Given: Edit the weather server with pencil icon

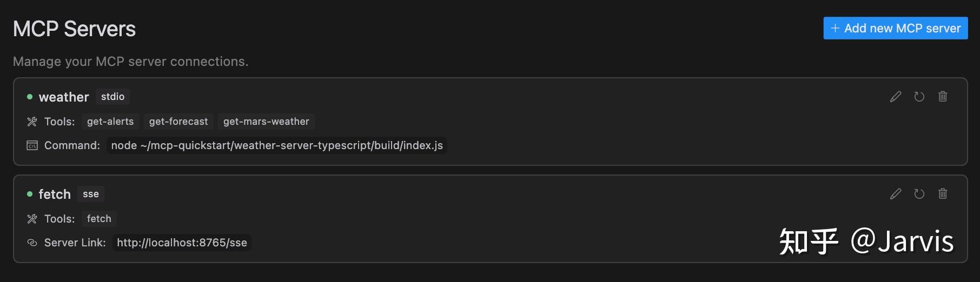Looking at the screenshot, I should click(x=896, y=97).
